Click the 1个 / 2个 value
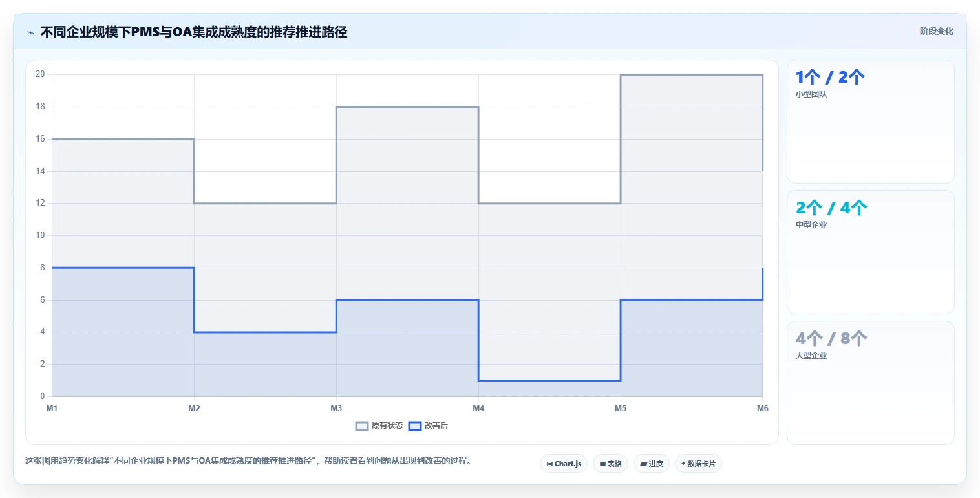 [x=830, y=78]
